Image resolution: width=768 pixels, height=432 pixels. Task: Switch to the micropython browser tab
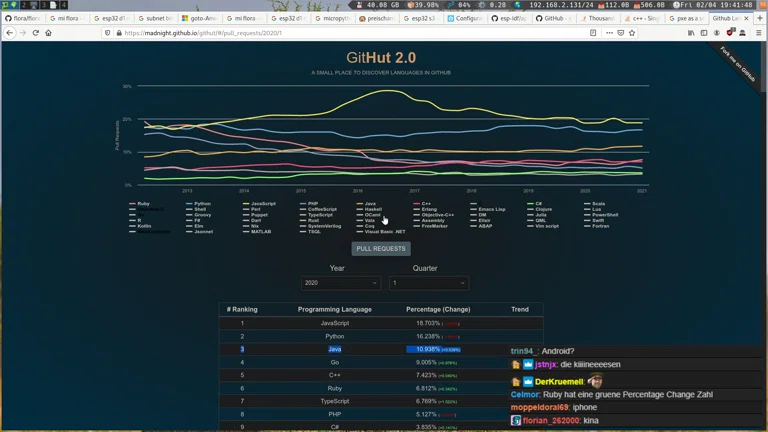click(331, 18)
